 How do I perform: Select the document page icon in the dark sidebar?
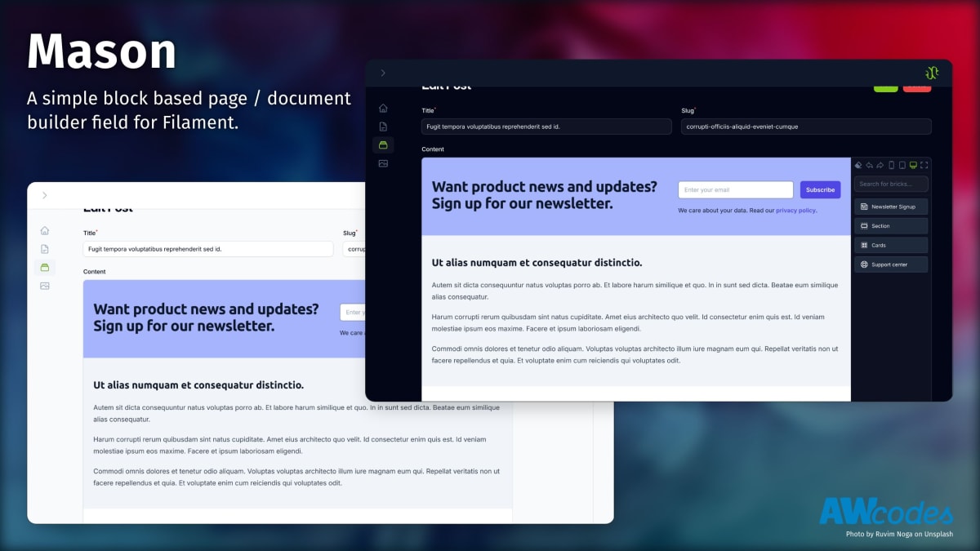click(383, 127)
